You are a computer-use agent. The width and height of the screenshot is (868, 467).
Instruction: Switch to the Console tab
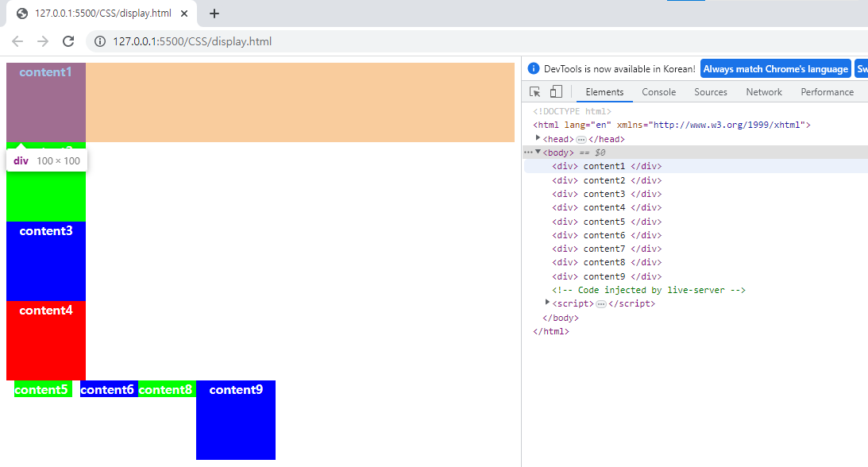coord(659,92)
